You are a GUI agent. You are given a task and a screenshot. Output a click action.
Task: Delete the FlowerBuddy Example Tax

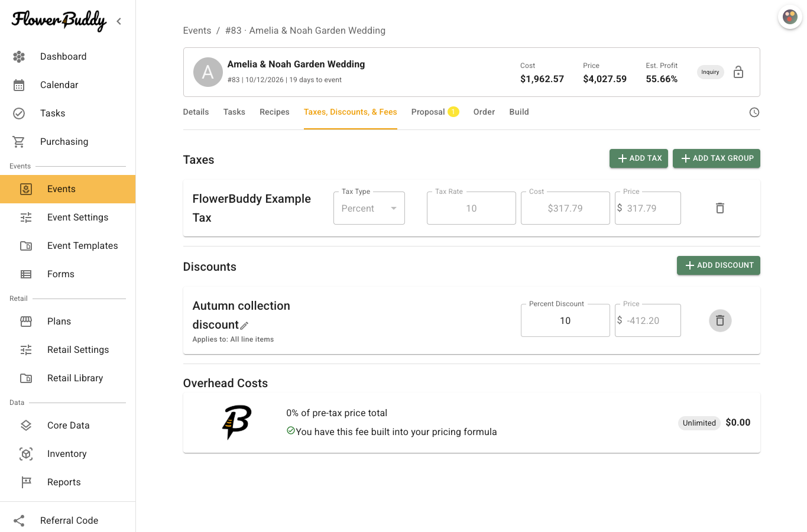point(720,208)
